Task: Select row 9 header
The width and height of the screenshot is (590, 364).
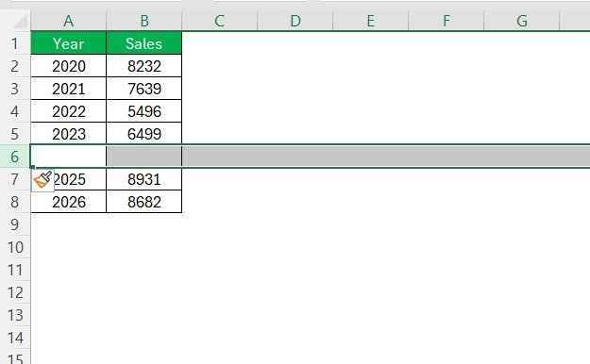Action: (x=15, y=224)
